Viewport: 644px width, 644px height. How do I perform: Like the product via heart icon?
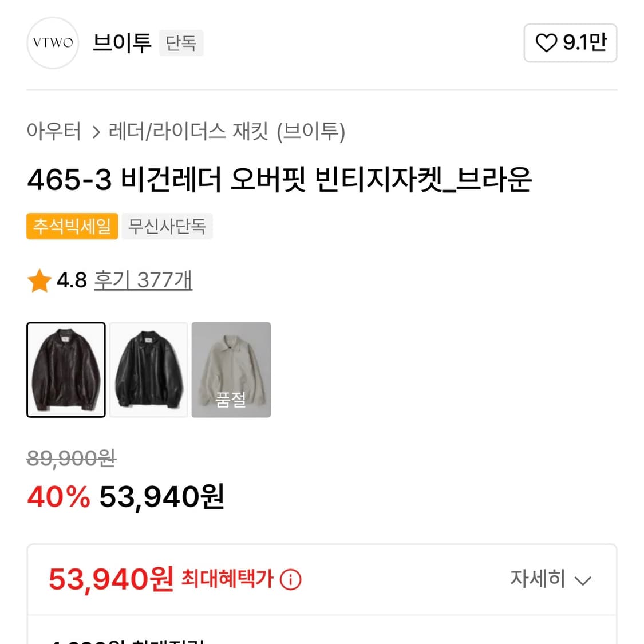click(546, 42)
